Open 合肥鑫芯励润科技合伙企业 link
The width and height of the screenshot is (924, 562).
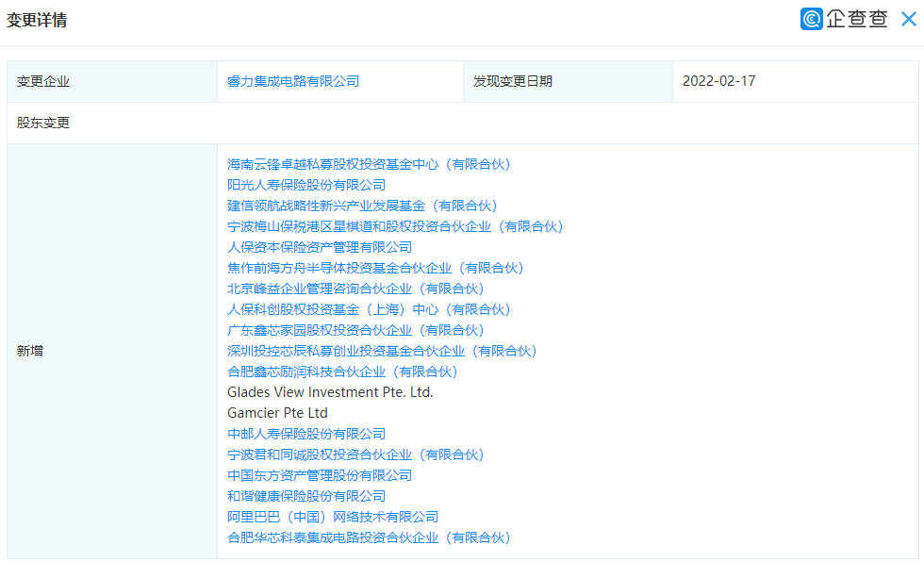point(342,372)
